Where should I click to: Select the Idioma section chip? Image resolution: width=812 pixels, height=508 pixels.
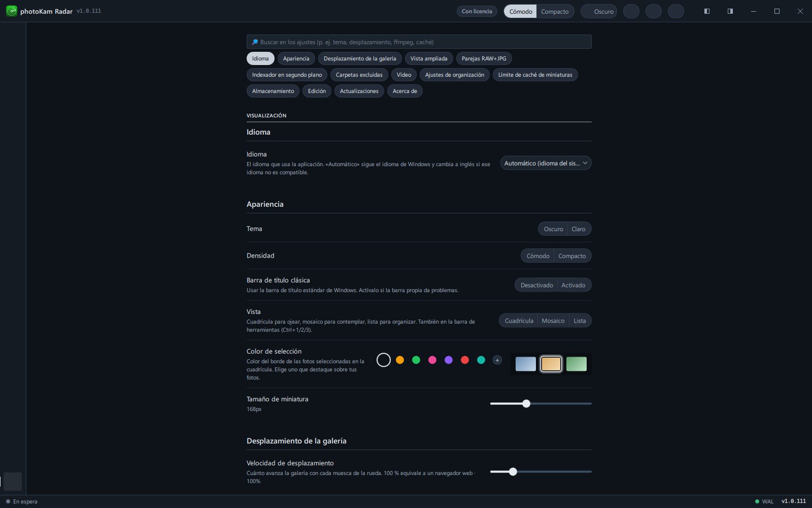coord(260,58)
